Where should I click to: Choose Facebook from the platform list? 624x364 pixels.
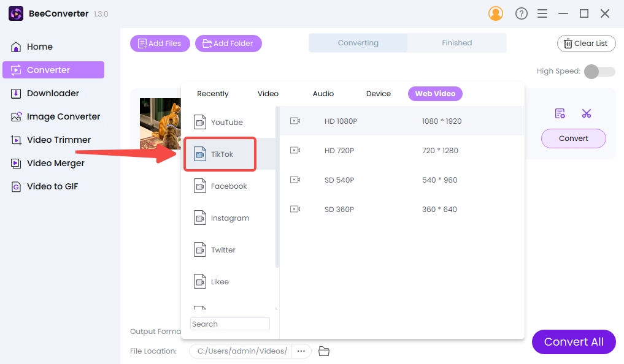tap(229, 186)
